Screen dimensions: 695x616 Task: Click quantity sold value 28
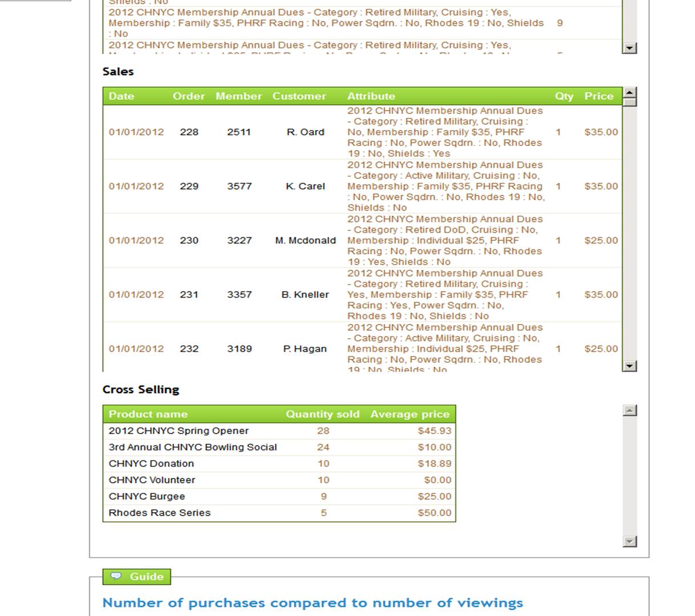tap(324, 431)
